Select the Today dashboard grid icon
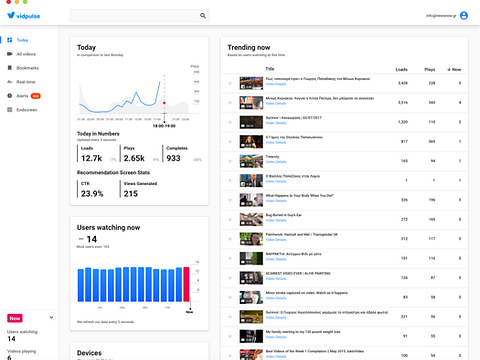The image size is (480, 360). pos(10,40)
